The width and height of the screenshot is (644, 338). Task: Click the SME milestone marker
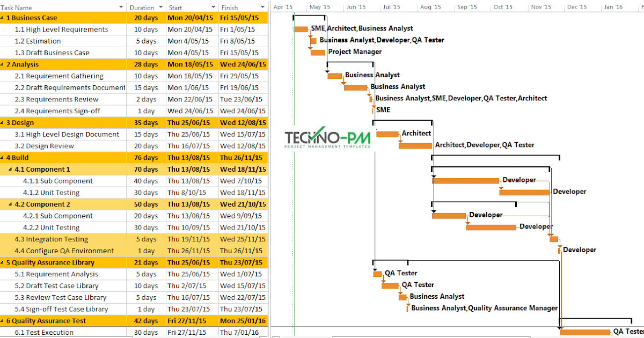[372, 109]
